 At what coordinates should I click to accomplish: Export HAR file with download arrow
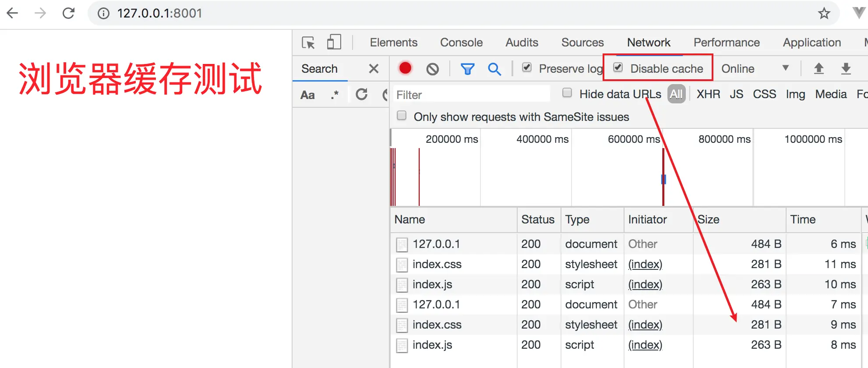(x=846, y=68)
